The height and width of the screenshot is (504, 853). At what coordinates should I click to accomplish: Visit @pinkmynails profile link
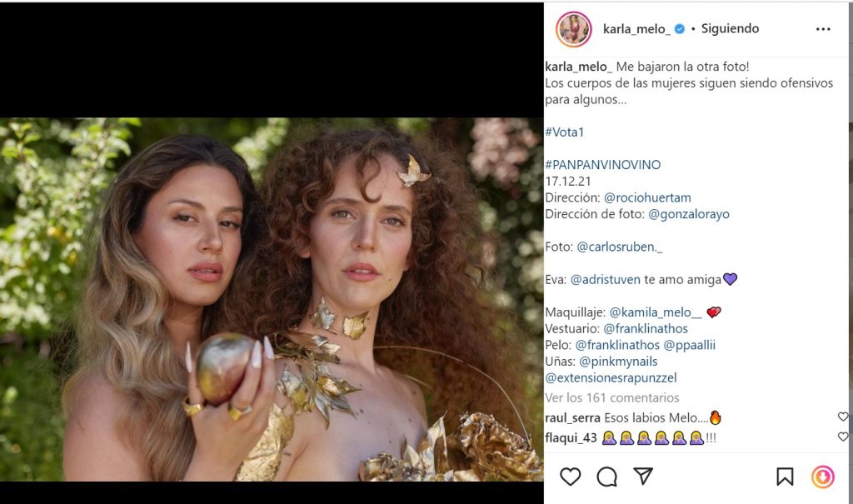[618, 362]
